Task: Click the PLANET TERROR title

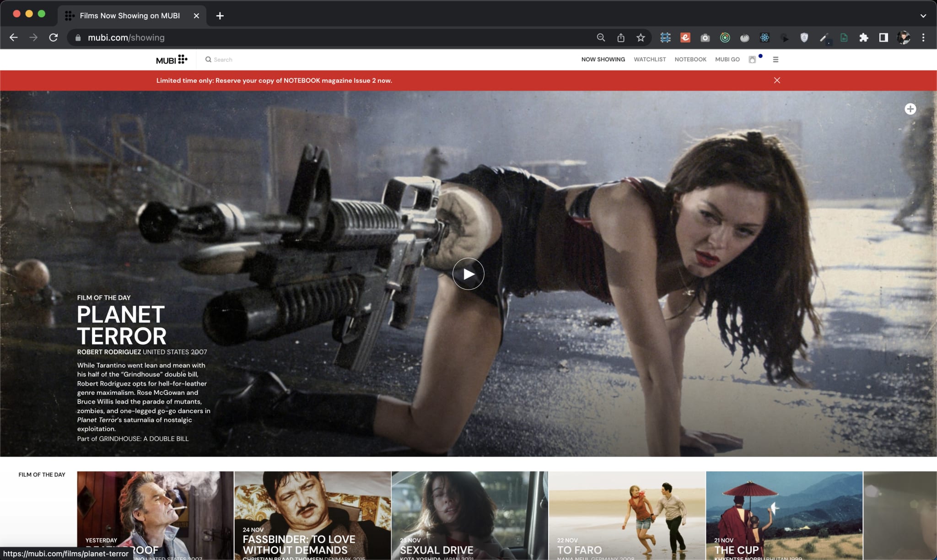Action: [122, 325]
